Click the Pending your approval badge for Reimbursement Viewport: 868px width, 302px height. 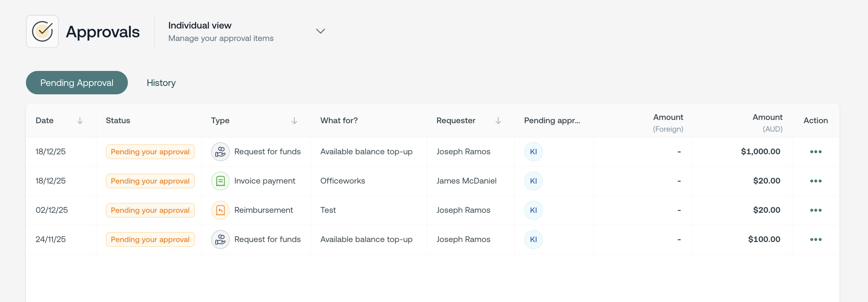[150, 210]
